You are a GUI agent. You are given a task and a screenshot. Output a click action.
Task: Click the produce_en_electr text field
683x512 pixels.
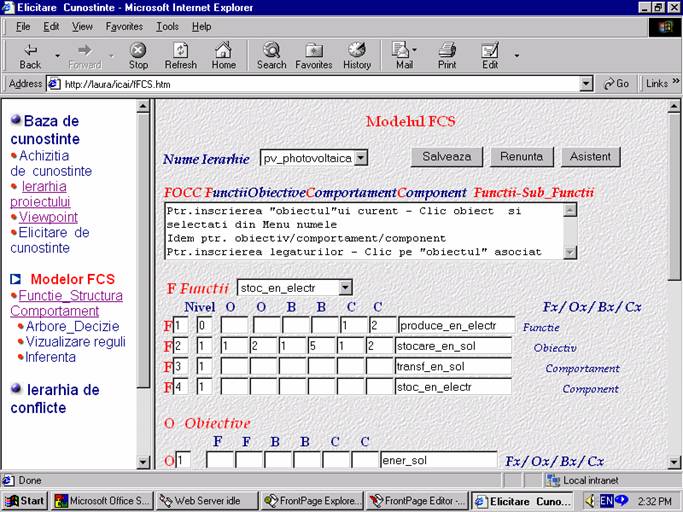click(x=456, y=325)
